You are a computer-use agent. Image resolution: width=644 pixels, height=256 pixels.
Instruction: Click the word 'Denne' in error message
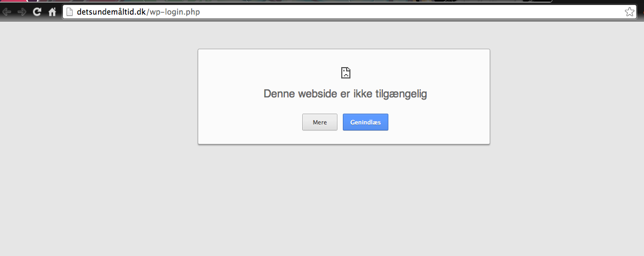279,94
